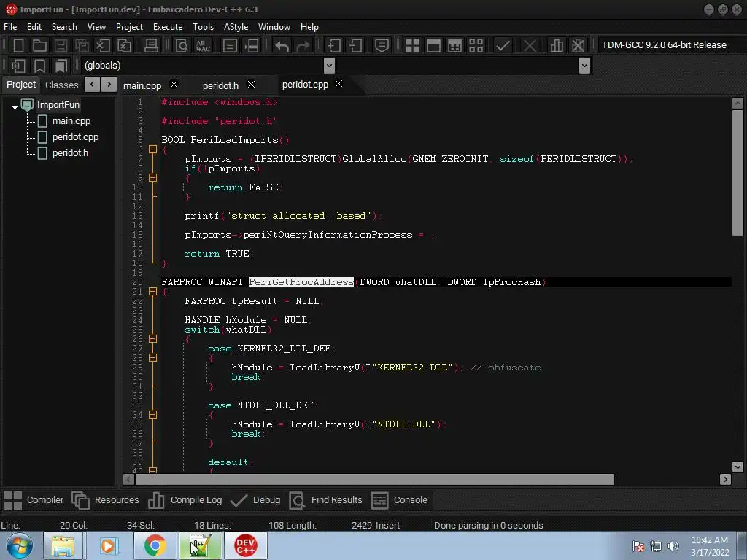
Task: Click the Undo arrow icon
Action: pyautogui.click(x=282, y=46)
